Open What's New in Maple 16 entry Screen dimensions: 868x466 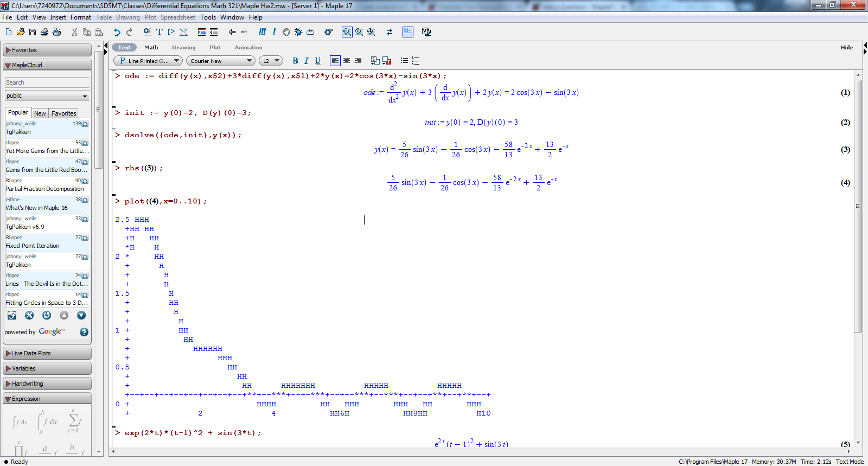pos(47,204)
